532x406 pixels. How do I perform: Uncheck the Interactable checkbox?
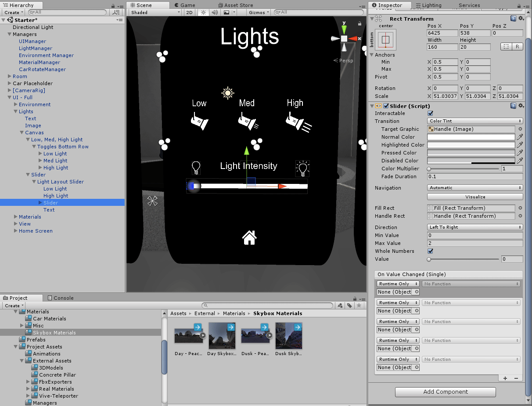click(x=430, y=113)
